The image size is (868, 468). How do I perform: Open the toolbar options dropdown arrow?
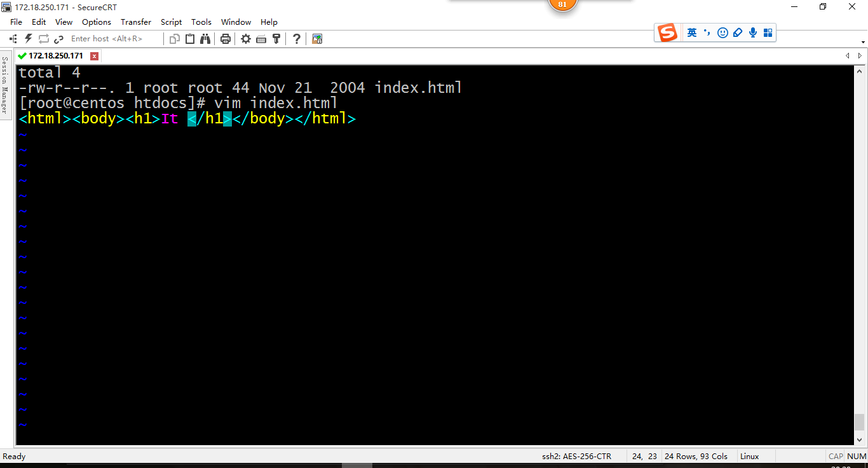(863, 43)
